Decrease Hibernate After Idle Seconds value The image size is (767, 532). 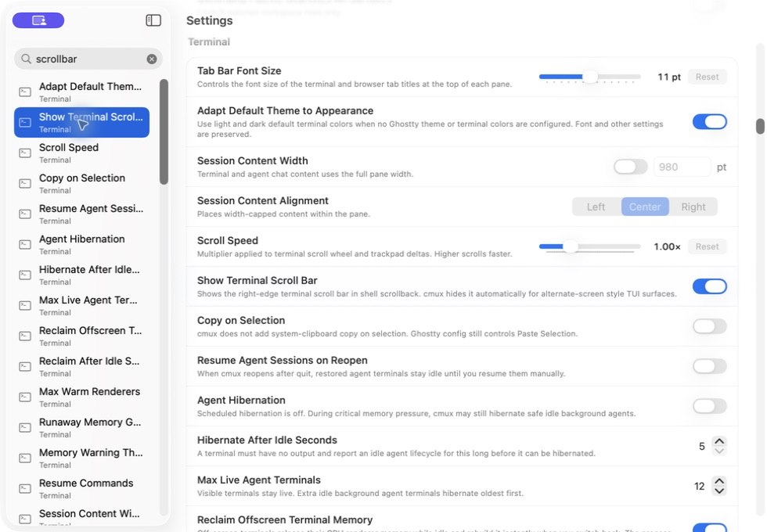click(719, 451)
